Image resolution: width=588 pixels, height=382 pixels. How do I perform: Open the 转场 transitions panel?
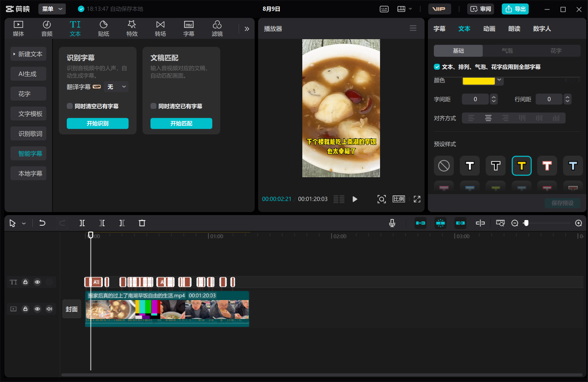(160, 29)
